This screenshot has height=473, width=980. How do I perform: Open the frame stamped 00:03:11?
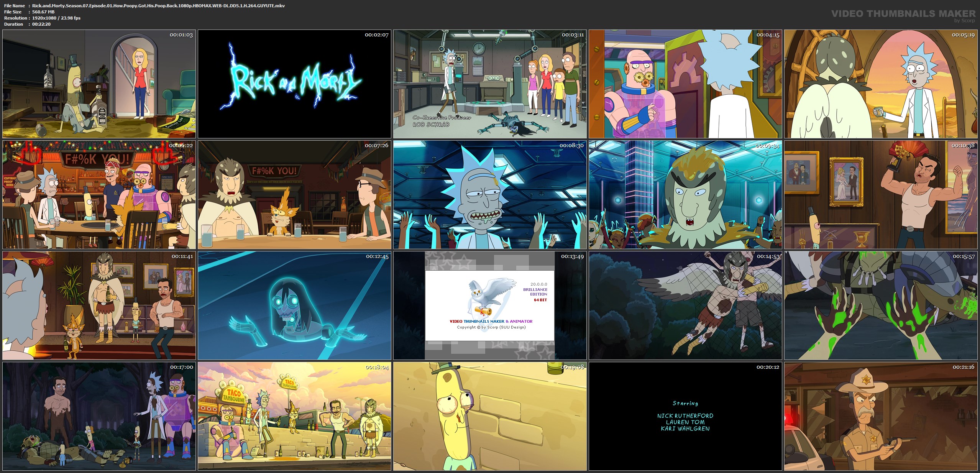click(x=490, y=84)
